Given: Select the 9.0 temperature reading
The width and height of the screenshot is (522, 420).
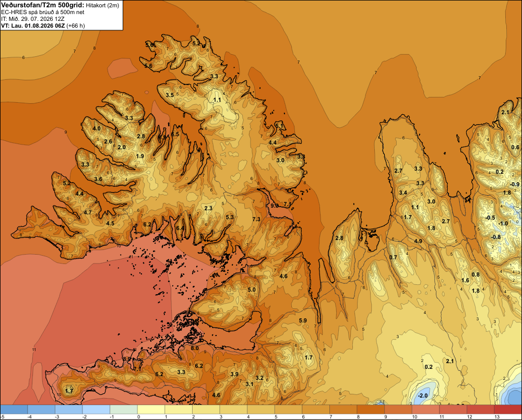Looking at the screenshot, I should pyautogui.click(x=275, y=206).
